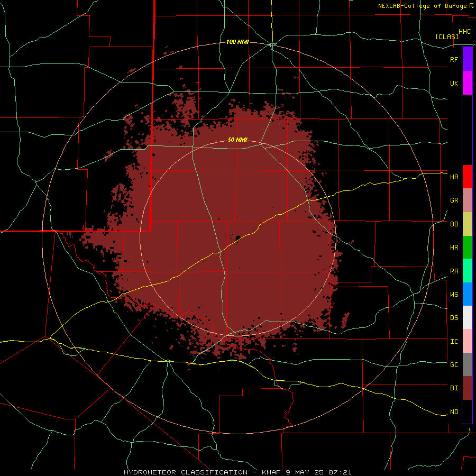The width and height of the screenshot is (476, 476).
Task: Click the black radar-site hole in the echo center
Action: (x=237, y=237)
